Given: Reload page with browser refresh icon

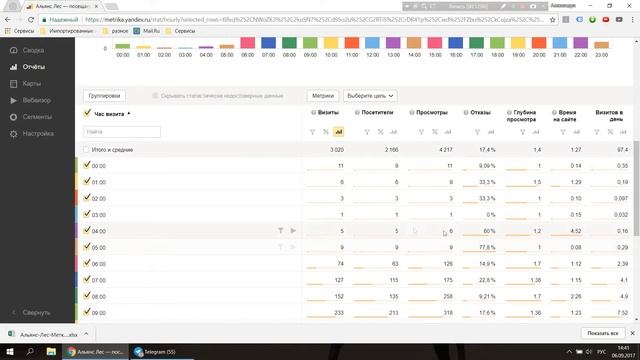Looking at the screenshot, I should point(31,19).
